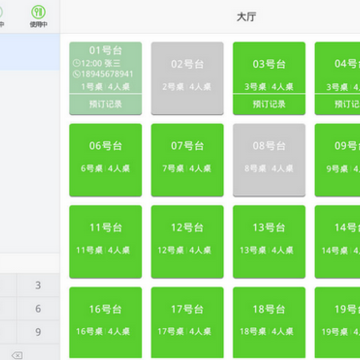Choose the 14号台 table card

coord(337,242)
